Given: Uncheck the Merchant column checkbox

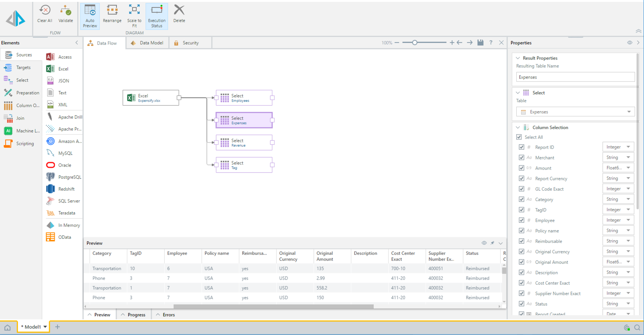Looking at the screenshot, I should pos(522,158).
